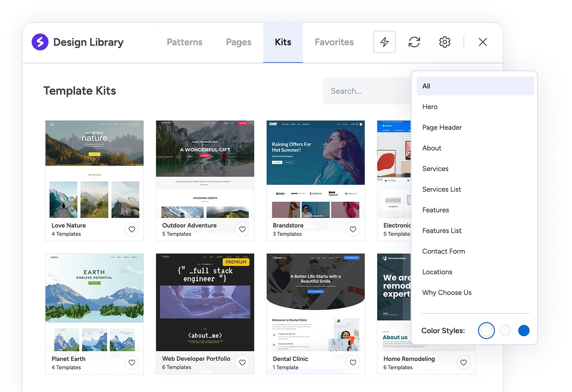Viewport: 572px width, 392px height.
Task: Click the refresh sync icon
Action: pos(414,42)
